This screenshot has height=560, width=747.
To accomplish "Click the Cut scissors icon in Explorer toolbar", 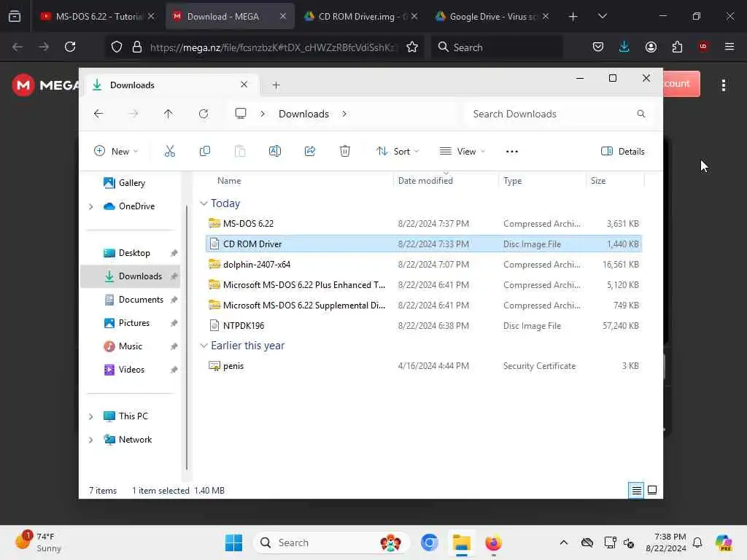I will pos(169,152).
